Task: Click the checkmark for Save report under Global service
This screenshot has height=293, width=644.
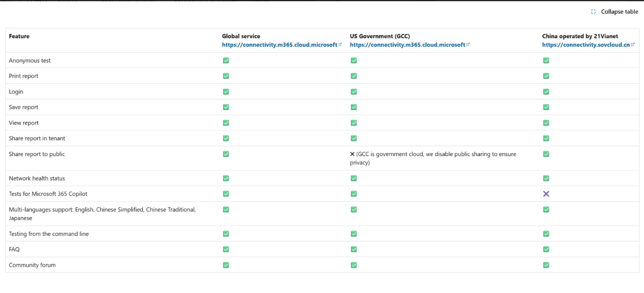Action: click(x=226, y=107)
